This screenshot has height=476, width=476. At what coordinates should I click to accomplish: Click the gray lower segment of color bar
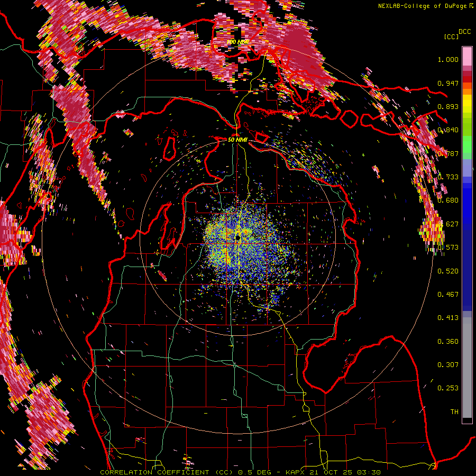click(467, 368)
